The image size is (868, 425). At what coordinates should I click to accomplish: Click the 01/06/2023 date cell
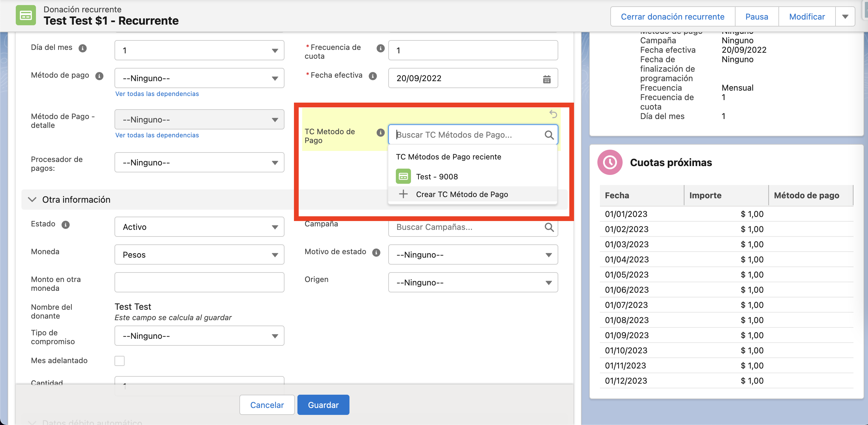pos(627,290)
